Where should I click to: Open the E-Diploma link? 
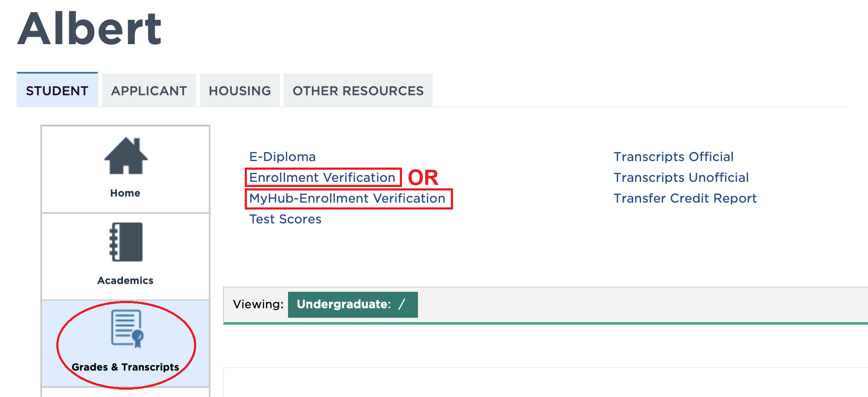[x=282, y=157]
